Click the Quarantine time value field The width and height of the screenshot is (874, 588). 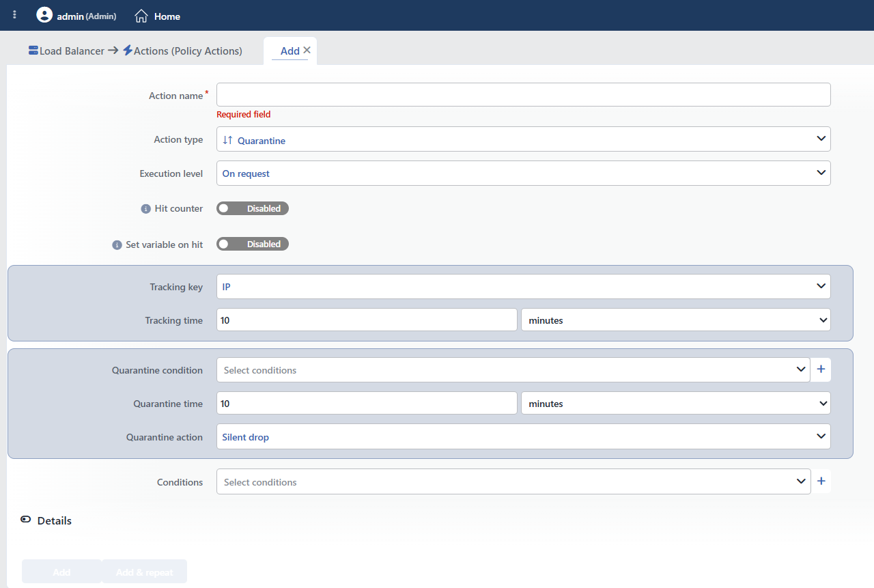click(x=367, y=403)
